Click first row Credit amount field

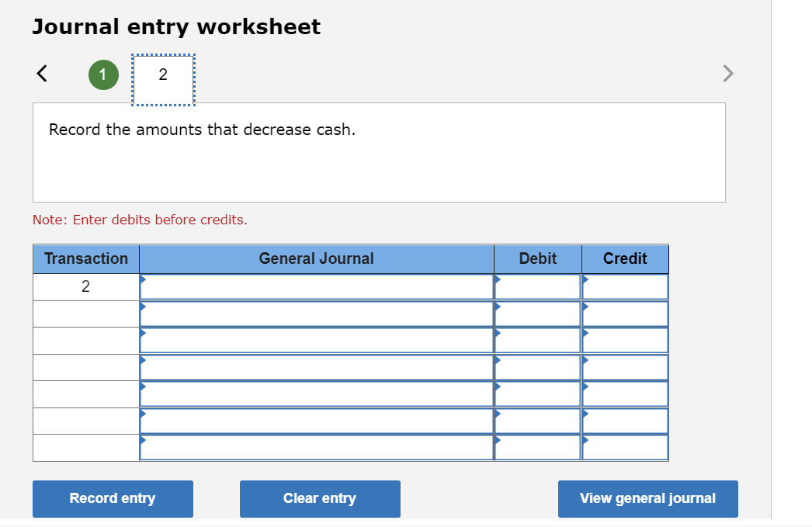(x=625, y=287)
